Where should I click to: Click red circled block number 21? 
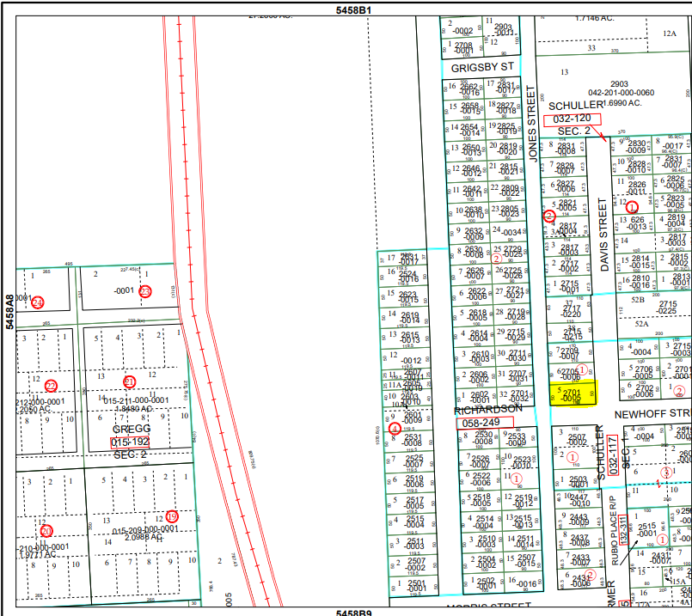130,381
